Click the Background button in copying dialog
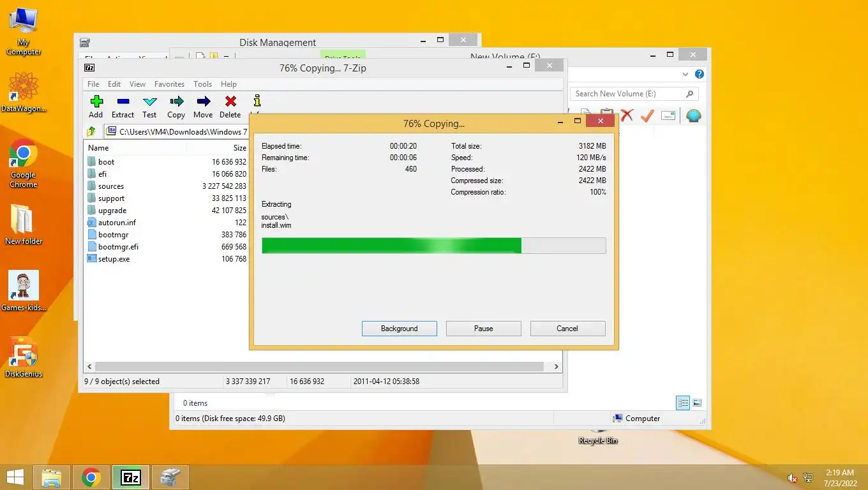 point(400,329)
